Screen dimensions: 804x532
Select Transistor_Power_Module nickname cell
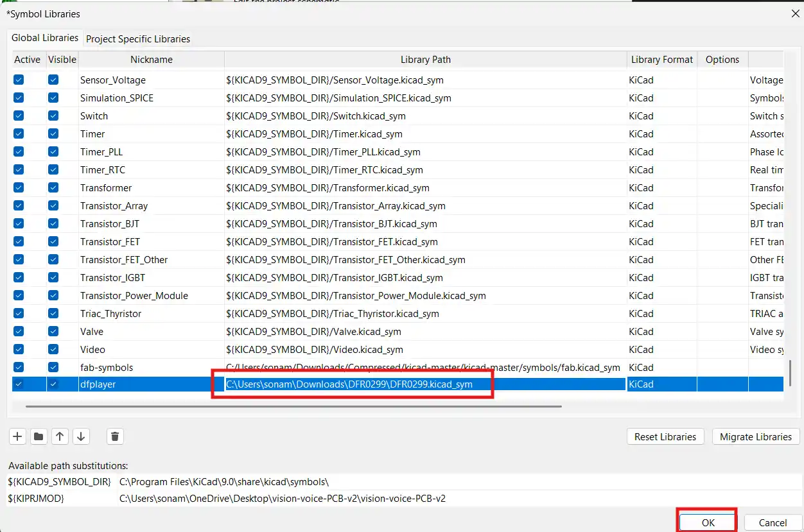[152, 296]
